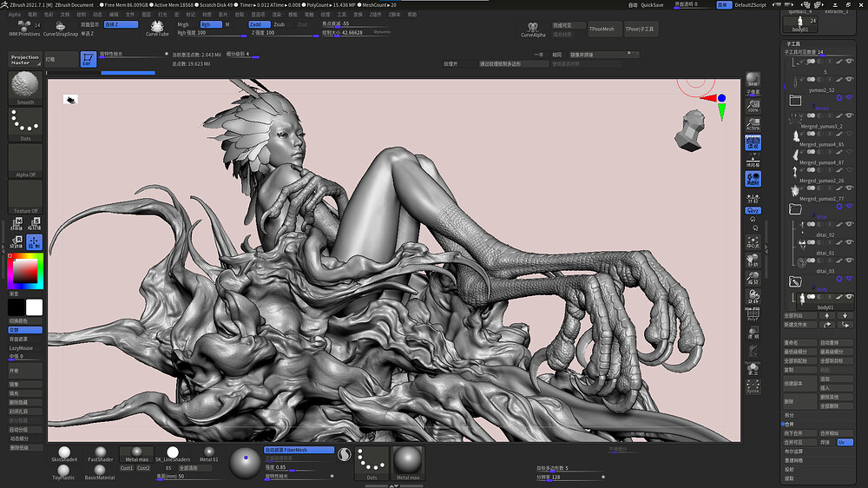Click the 绘制大小 slider
Viewport: 868px width, 488px height.
click(356, 33)
